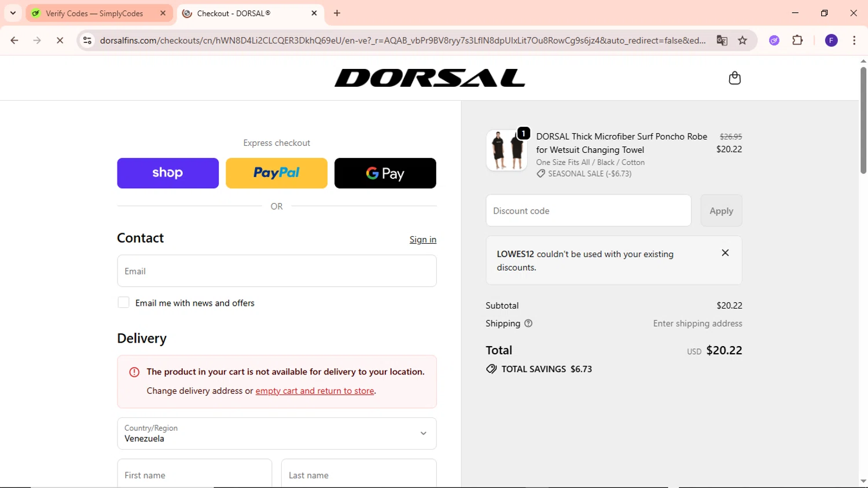Click the translate page icon in address bar
868x488 pixels.
pyautogui.click(x=722, y=41)
